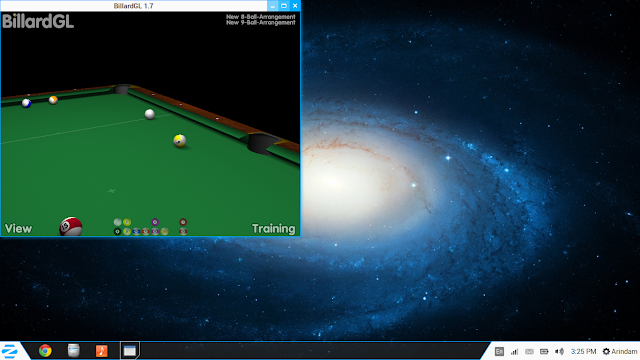Select the black 8 ball in the ball tray
640x360 pixels.
coord(118,231)
